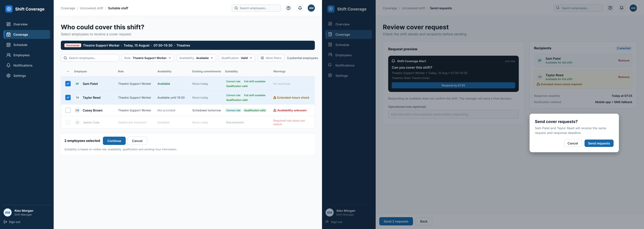Click Alex Morgan profile avatar in right sidebar
Viewport: 644px width, 229px height.
329,212
